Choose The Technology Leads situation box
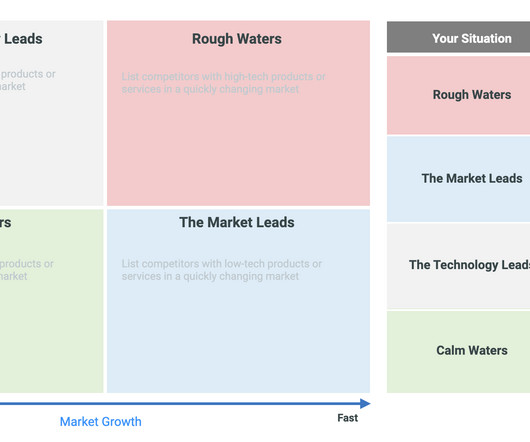This screenshot has width=530, height=442. coord(458,266)
